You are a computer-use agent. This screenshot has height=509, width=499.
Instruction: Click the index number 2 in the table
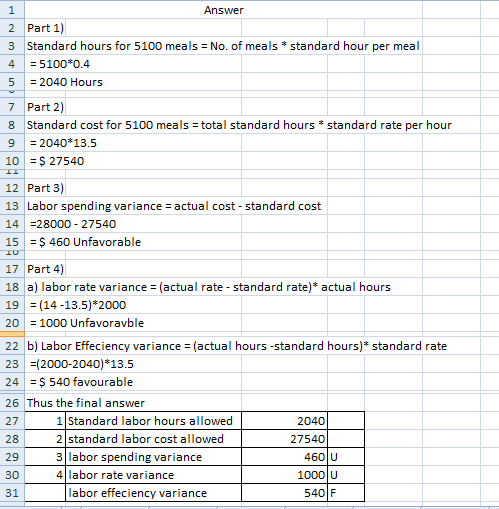(x=45, y=439)
